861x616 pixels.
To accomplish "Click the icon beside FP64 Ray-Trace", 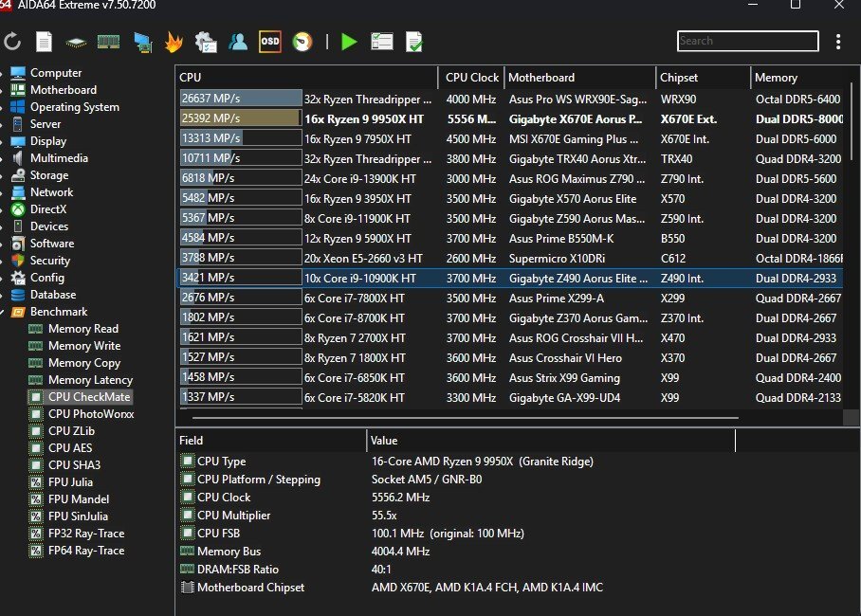I will pyautogui.click(x=36, y=551).
